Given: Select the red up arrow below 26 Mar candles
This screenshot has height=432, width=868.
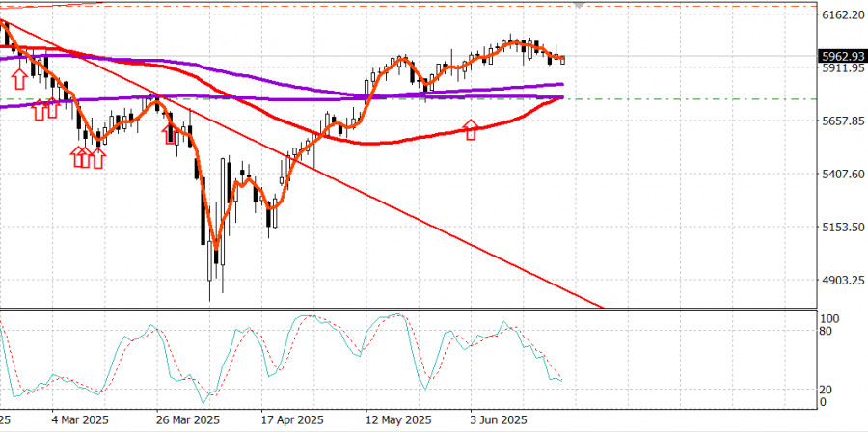Looking at the screenshot, I should (x=170, y=134).
